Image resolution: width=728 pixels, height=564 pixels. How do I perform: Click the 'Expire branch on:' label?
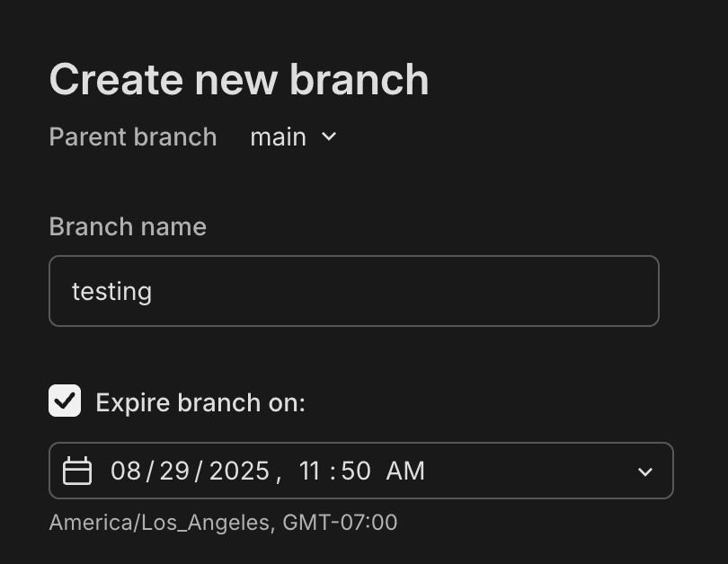pyautogui.click(x=200, y=402)
